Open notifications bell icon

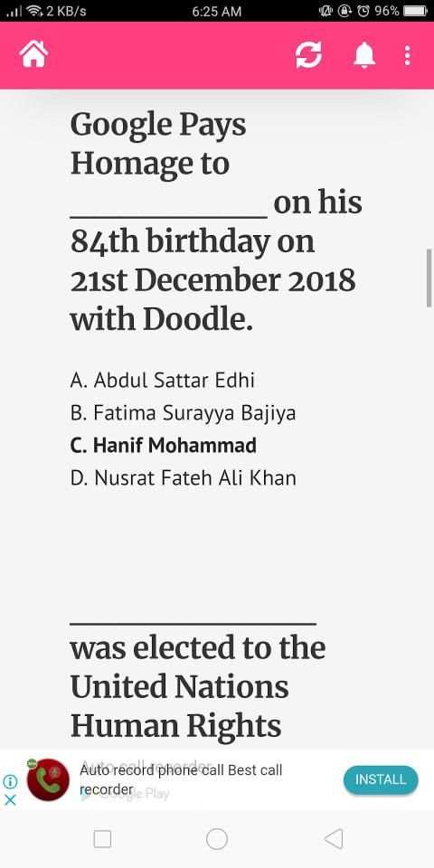(x=364, y=55)
